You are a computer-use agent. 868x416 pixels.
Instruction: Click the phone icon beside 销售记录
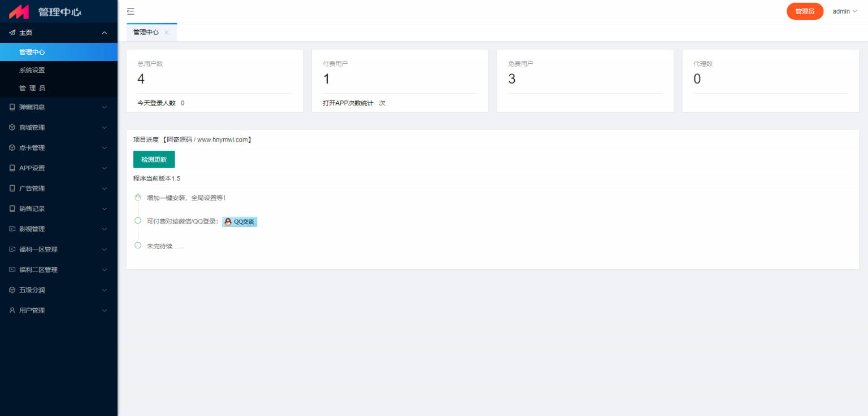12,209
